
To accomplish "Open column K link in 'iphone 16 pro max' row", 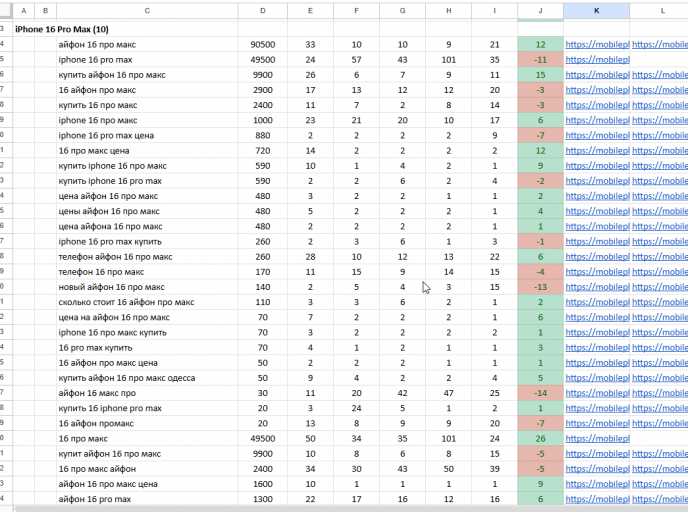I will tap(597, 60).
